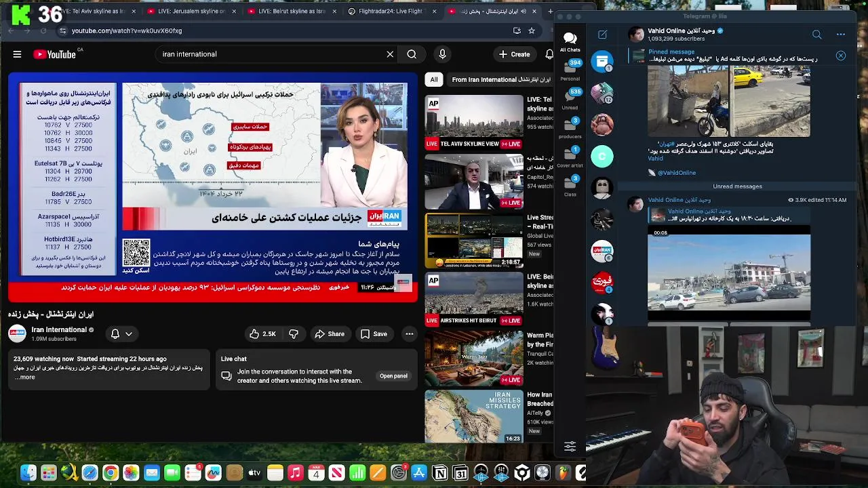
Task: Open pinned message in Telegram
Action: pyautogui.click(x=726, y=56)
